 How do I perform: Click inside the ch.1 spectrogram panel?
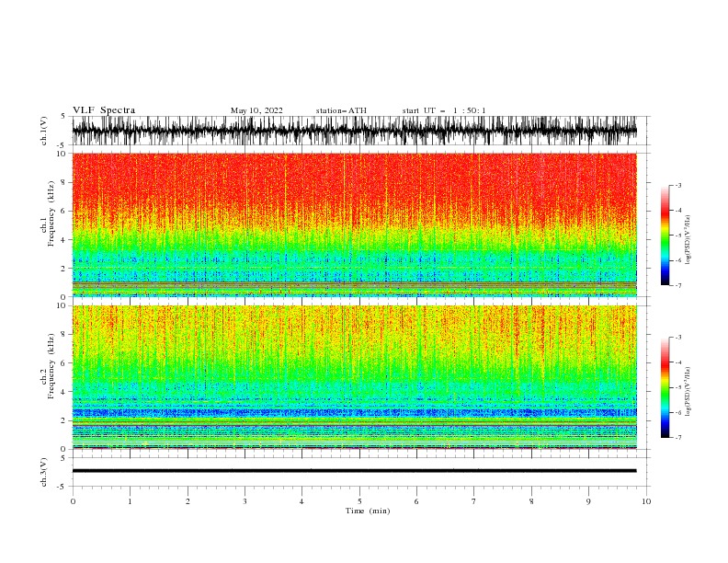(354, 224)
